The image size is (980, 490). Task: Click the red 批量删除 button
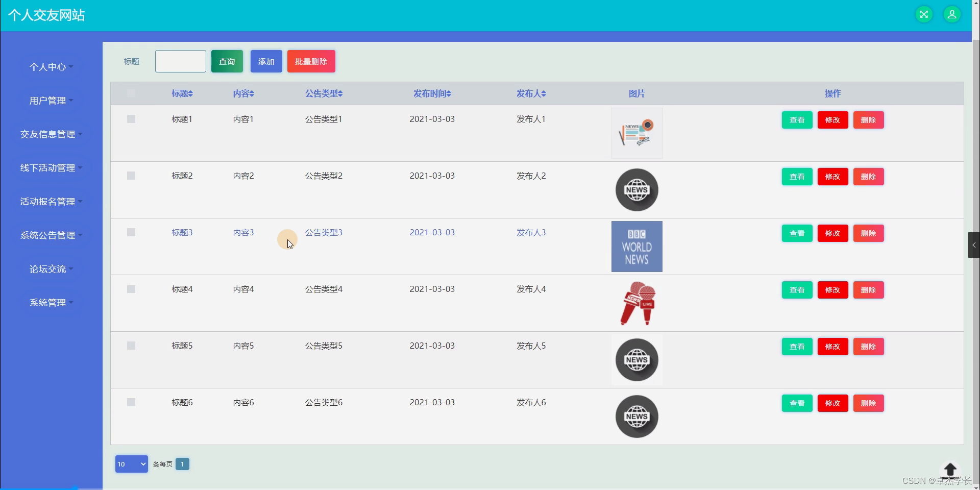click(x=311, y=61)
